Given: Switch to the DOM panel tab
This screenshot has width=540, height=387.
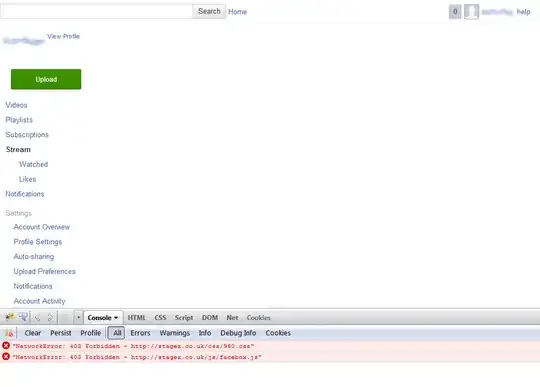Looking at the screenshot, I should tap(210, 317).
